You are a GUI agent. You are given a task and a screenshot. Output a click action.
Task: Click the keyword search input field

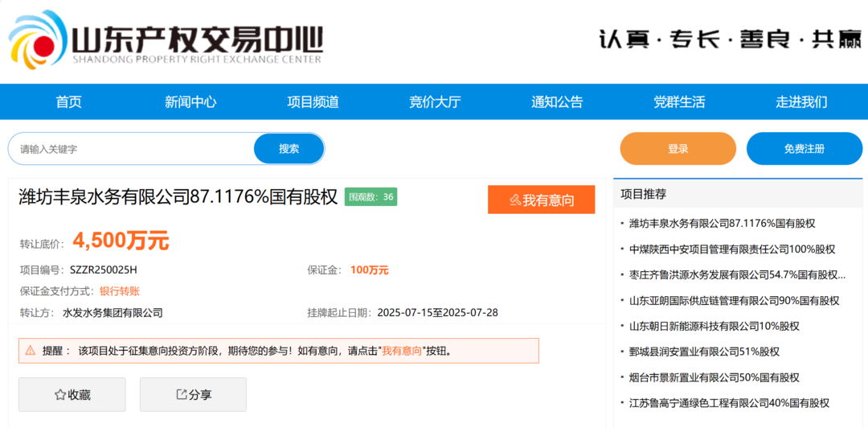132,149
